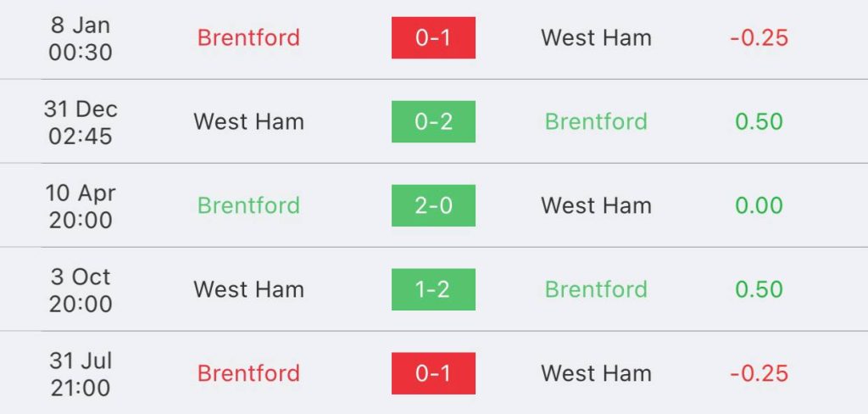Click Brentford in the 8 Jan match
Image resolution: width=868 pixels, height=414 pixels.
[x=248, y=37]
